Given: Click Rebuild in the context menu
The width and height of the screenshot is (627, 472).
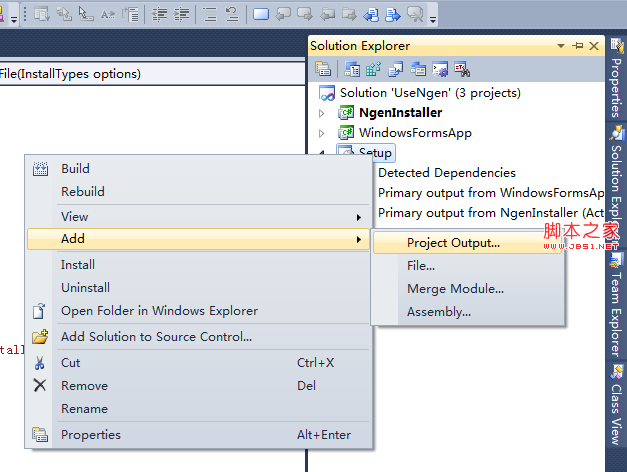Looking at the screenshot, I should [83, 191].
